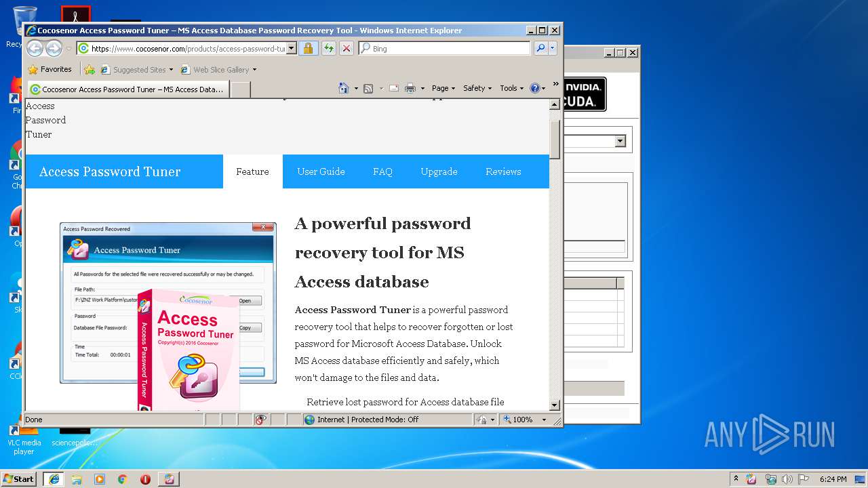
Task: Open Chrome from the taskbar
Action: coord(122,479)
